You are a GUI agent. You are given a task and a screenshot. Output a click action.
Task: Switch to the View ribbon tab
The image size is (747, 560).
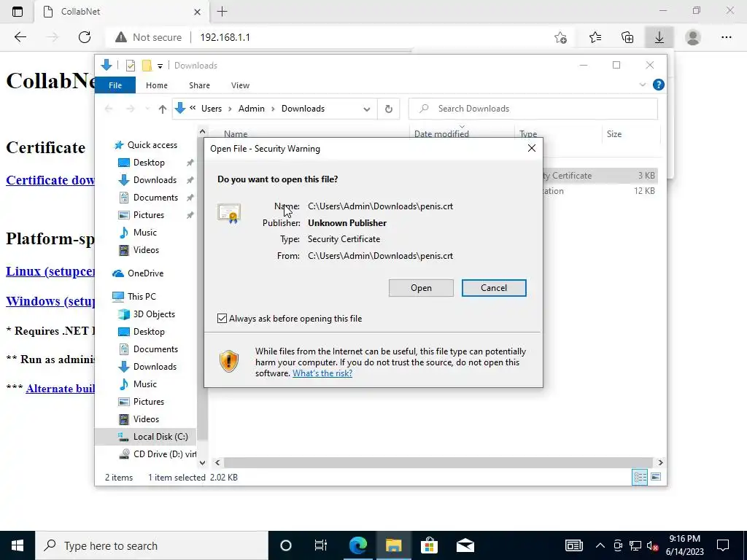pos(240,85)
